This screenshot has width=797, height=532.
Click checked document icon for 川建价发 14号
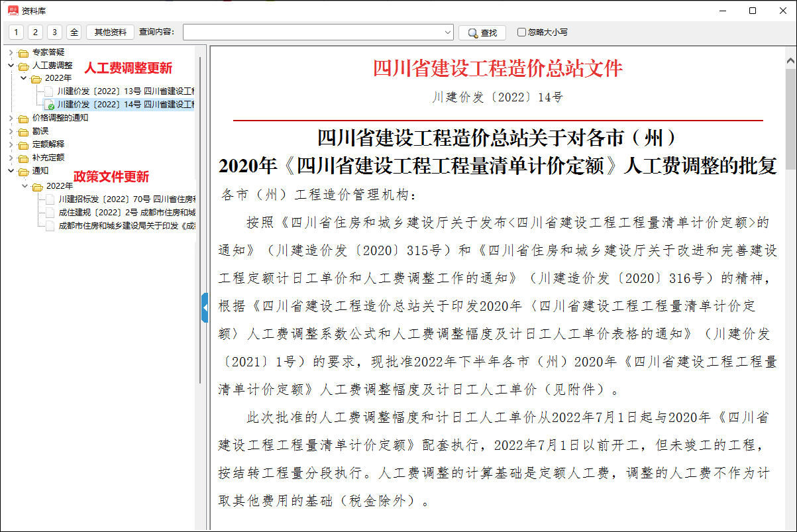[49, 105]
